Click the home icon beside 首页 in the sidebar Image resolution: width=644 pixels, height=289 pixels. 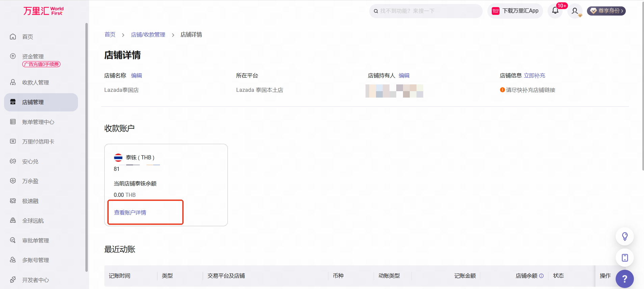click(13, 36)
